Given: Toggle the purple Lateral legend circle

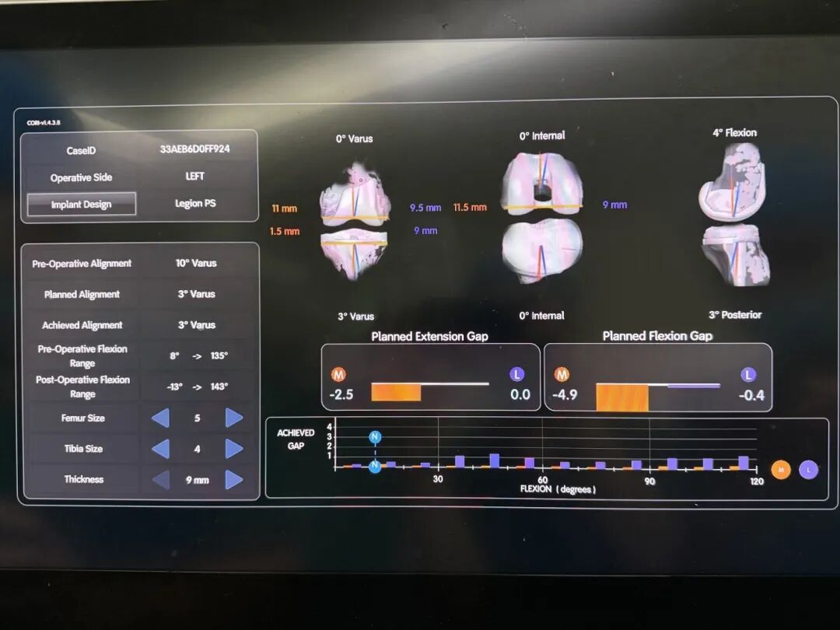Looking at the screenshot, I should 808,469.
